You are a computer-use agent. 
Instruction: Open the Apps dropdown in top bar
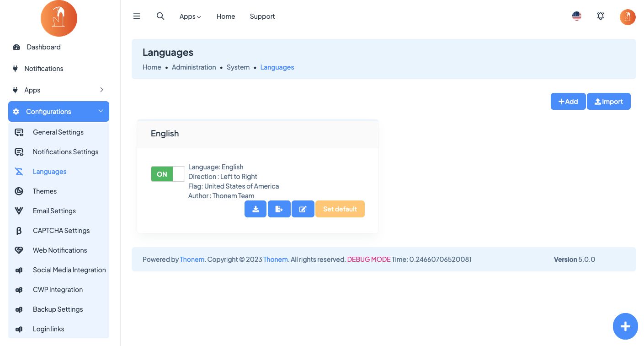(x=190, y=16)
